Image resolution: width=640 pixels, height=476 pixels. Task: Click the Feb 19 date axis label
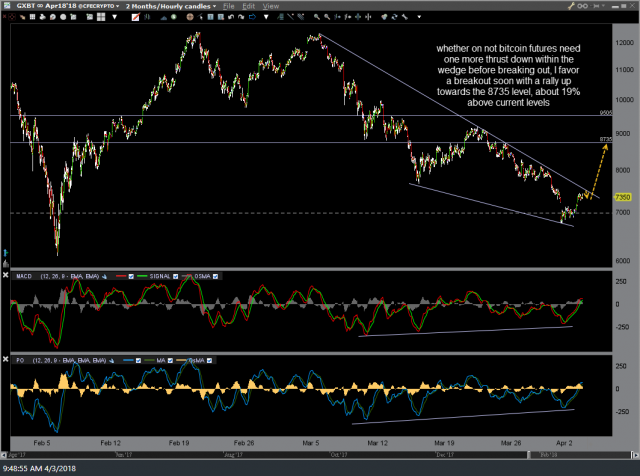coord(179,443)
